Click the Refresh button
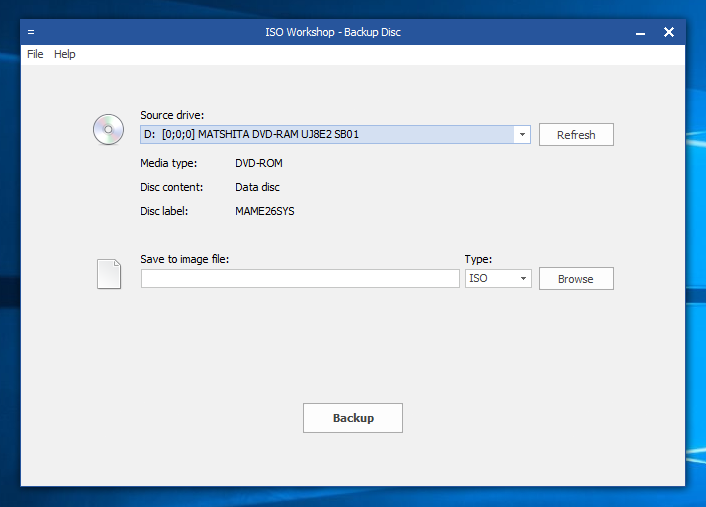Image resolution: width=706 pixels, height=507 pixels. click(576, 135)
